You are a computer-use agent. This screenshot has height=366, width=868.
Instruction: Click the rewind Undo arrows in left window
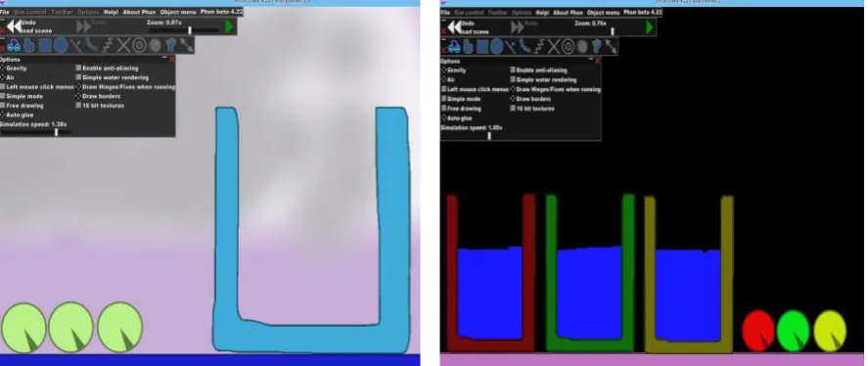point(15,26)
